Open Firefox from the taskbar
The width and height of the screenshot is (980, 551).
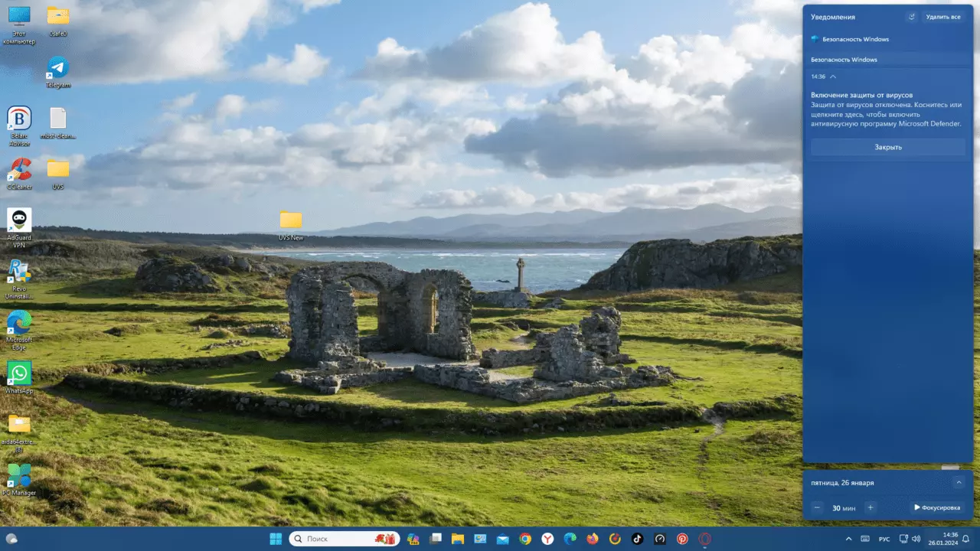pyautogui.click(x=593, y=539)
